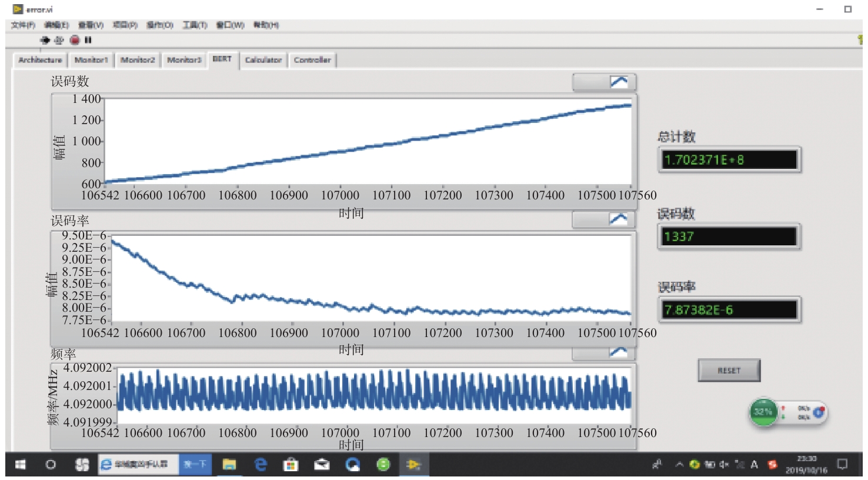Click the green 32% floating widget
The width and height of the screenshot is (868, 480).
tap(763, 412)
